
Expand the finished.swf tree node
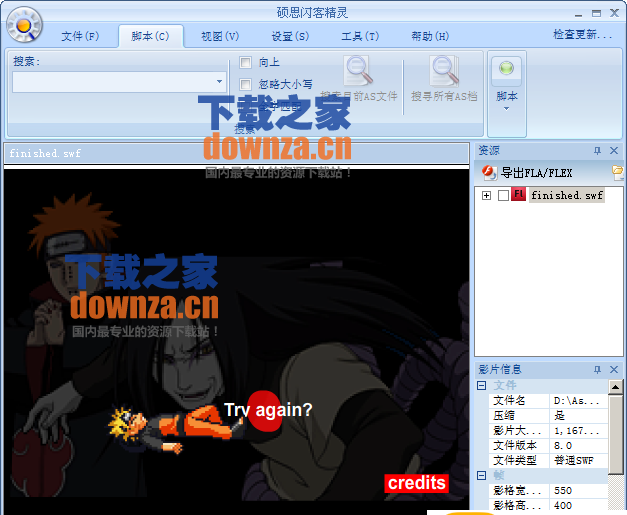[x=486, y=195]
